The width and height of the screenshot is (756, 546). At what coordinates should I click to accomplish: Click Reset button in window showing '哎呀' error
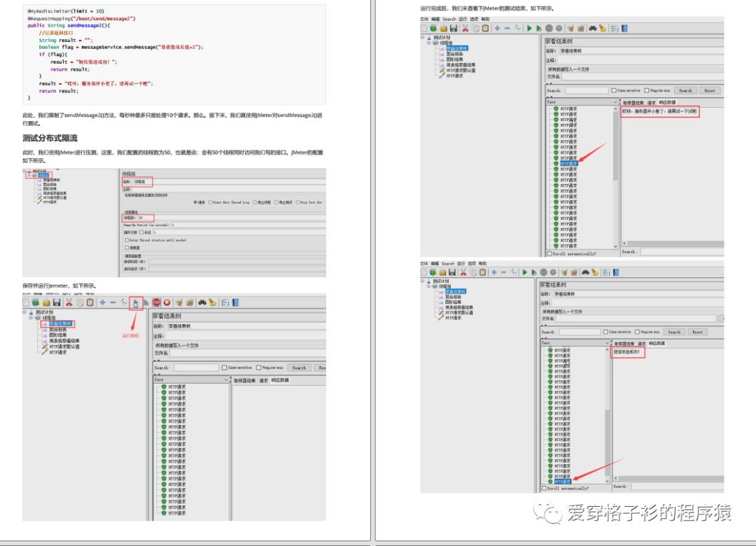point(709,90)
